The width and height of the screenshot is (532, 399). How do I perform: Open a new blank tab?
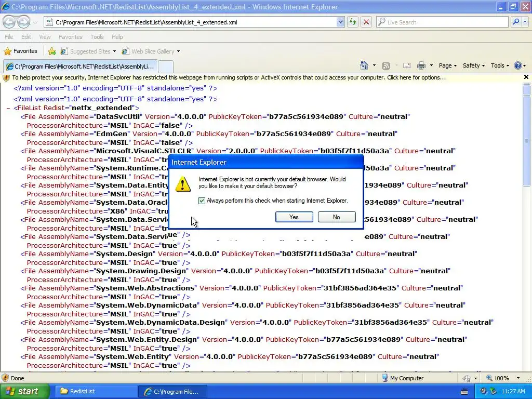click(x=166, y=66)
